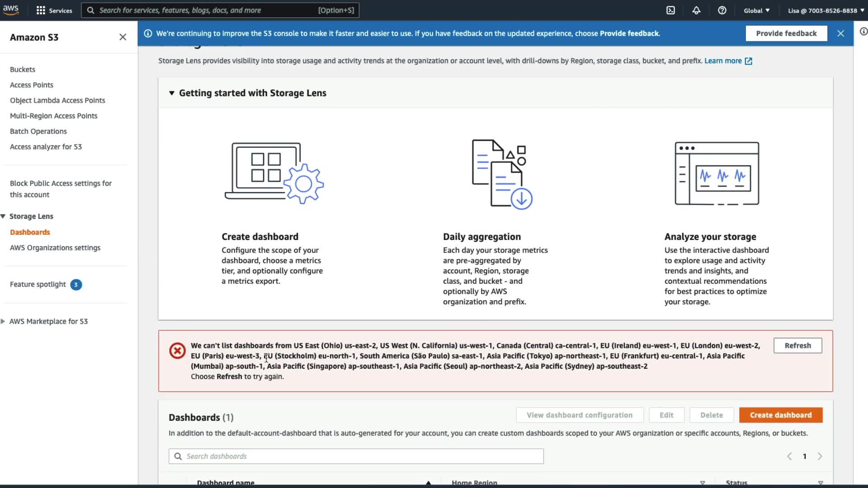Click the help question mark icon
This screenshot has height=488, width=868.
click(722, 10)
